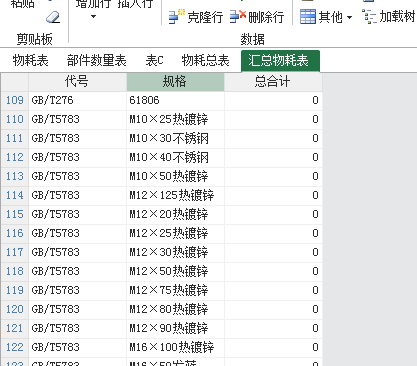The height and width of the screenshot is (366, 417).
Task: Click the delete row icon
Action: pos(238,17)
